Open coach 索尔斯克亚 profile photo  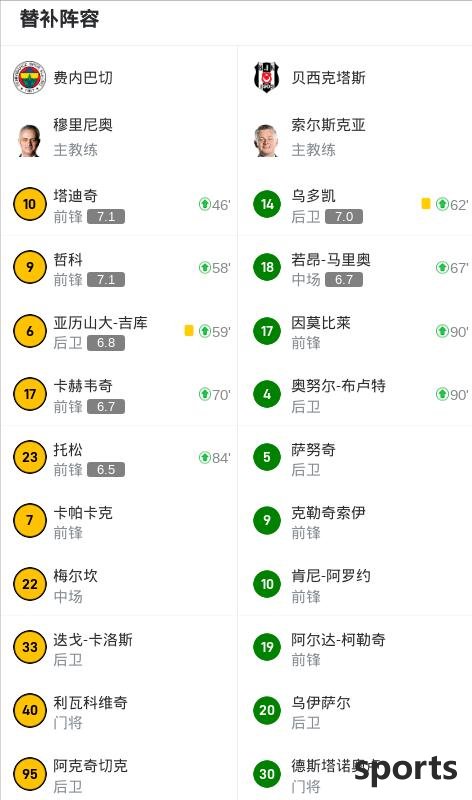tap(266, 140)
